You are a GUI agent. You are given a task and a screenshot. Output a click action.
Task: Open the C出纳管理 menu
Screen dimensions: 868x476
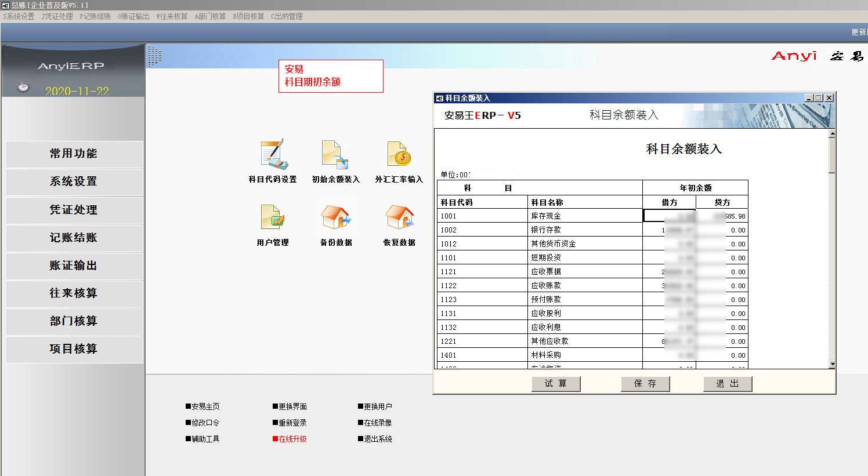coord(287,16)
